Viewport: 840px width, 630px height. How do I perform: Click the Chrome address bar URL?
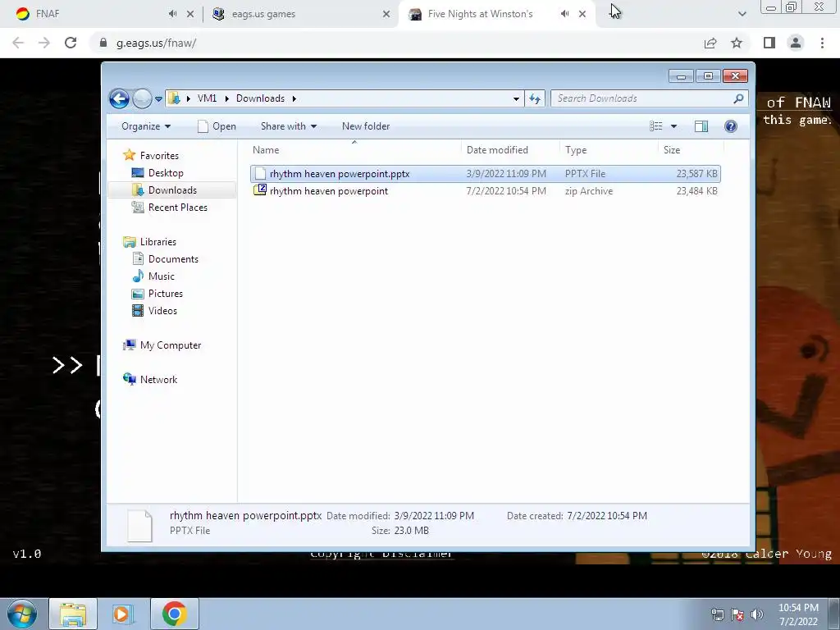(x=156, y=43)
